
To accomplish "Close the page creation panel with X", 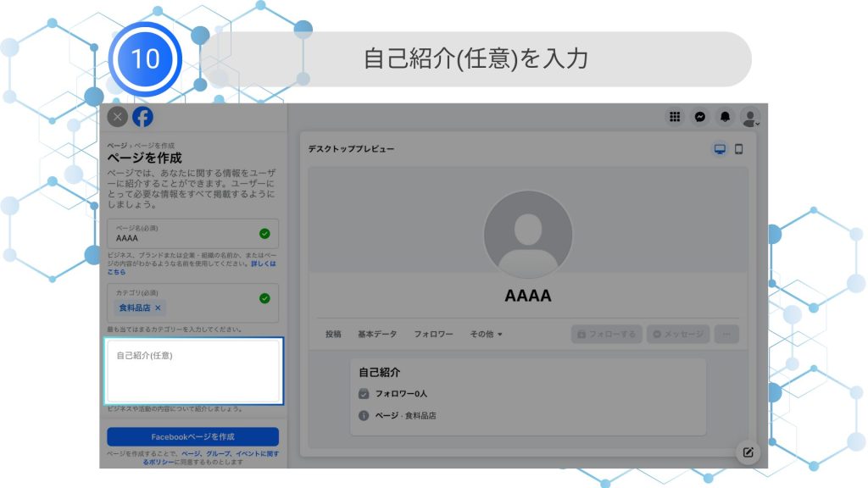I will (118, 117).
